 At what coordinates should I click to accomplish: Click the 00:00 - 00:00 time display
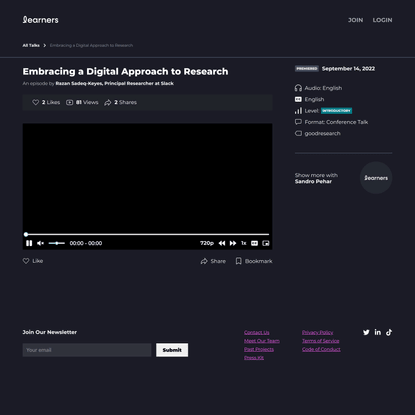(86, 243)
